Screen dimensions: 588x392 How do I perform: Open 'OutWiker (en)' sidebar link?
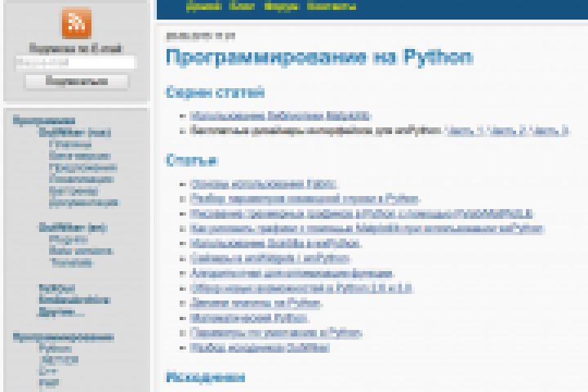73,227
